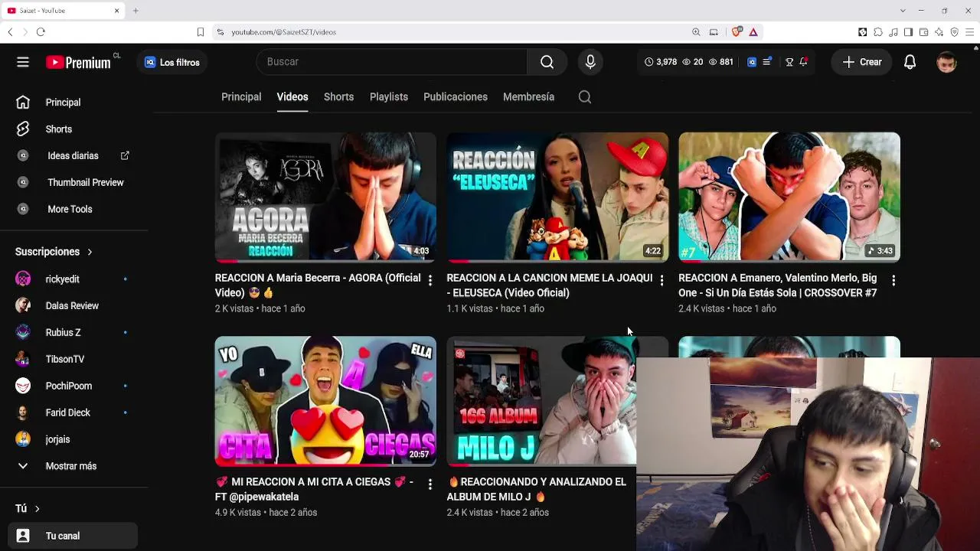
Task: Click inside the Buscar search field
Action: click(392, 62)
